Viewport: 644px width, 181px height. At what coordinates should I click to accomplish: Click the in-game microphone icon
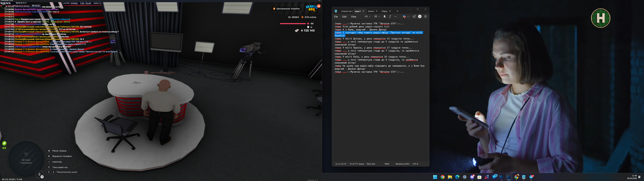point(39,173)
